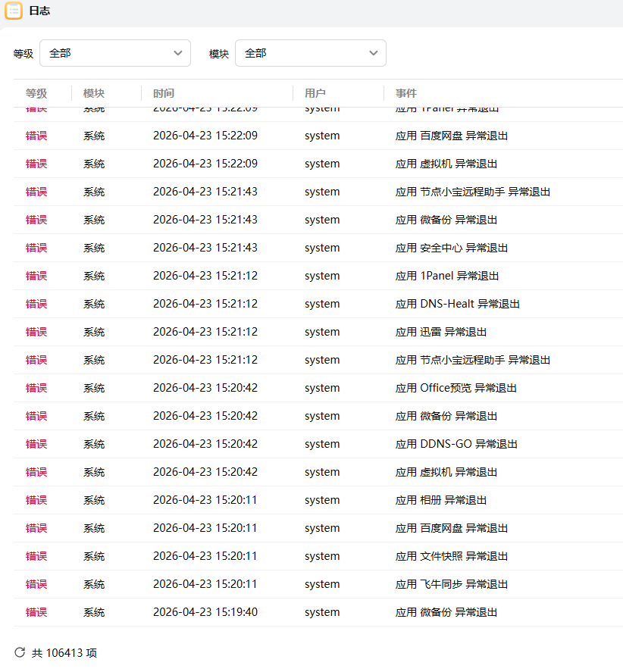Click the chevron on the 等级 dropdown

pos(178,53)
